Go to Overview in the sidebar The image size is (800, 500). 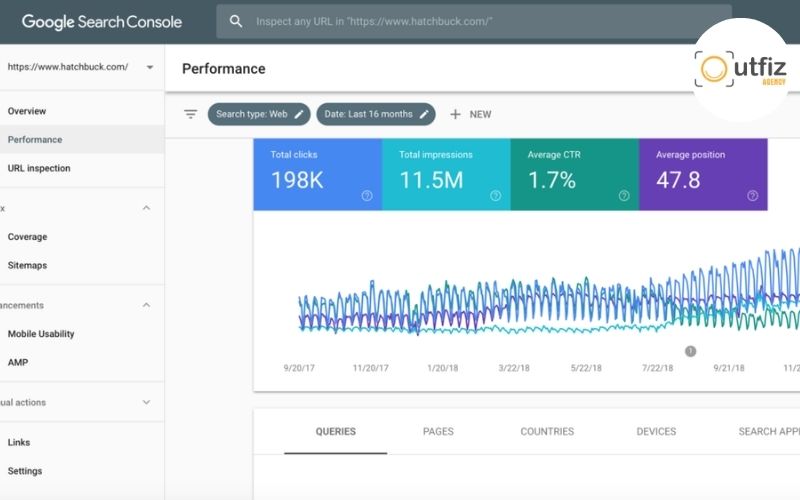tap(82, 111)
